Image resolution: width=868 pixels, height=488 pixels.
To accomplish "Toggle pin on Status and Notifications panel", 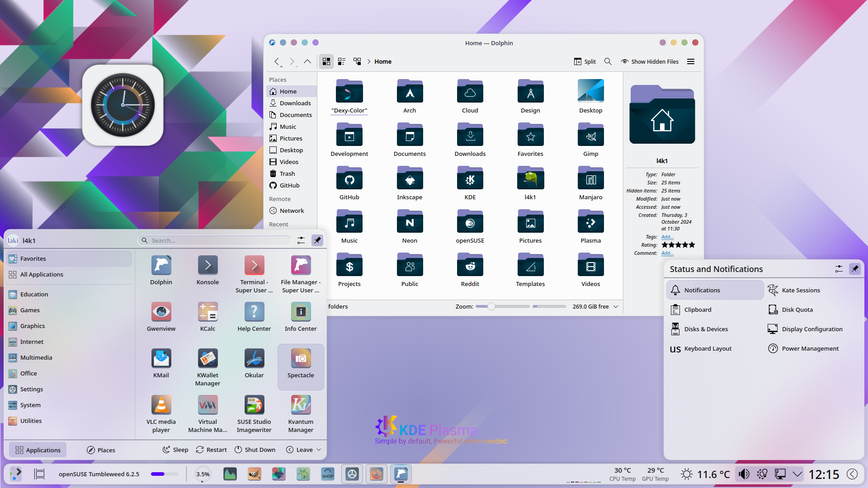I will point(855,269).
